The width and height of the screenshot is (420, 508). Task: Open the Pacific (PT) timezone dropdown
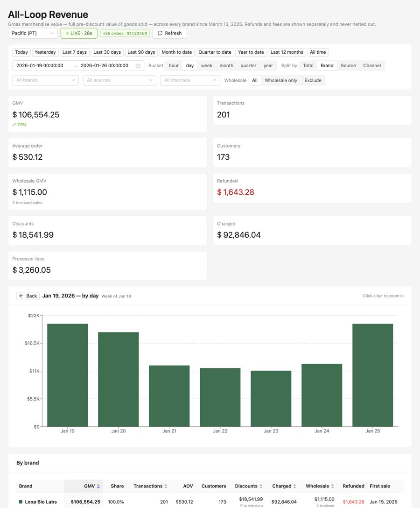pos(33,33)
